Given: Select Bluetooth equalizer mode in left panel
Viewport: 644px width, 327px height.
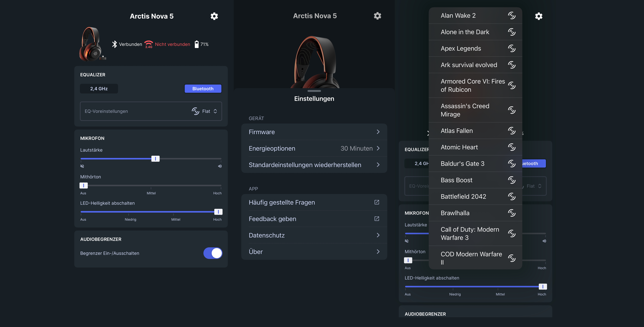Looking at the screenshot, I should tap(203, 89).
